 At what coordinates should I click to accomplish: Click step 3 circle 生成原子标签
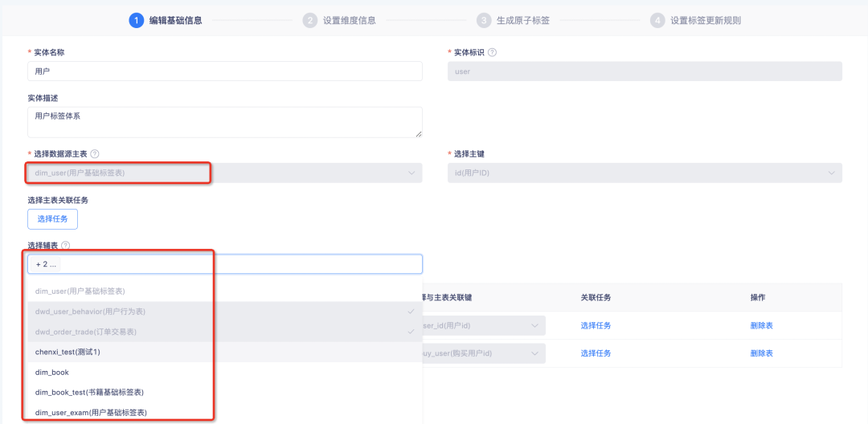click(484, 20)
